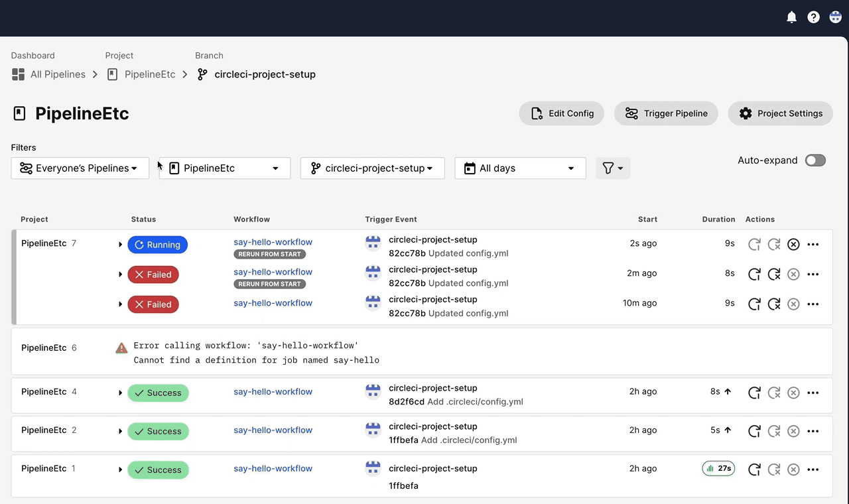Open more actions for workflow from 10m ago
Screen dimensions: 849x504
point(813,304)
